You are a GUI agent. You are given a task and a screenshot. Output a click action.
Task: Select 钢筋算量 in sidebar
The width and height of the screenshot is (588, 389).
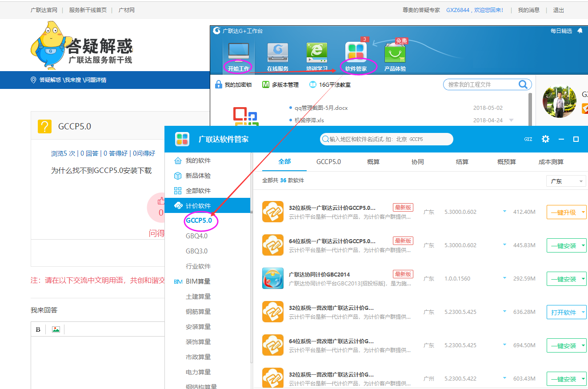198,312
